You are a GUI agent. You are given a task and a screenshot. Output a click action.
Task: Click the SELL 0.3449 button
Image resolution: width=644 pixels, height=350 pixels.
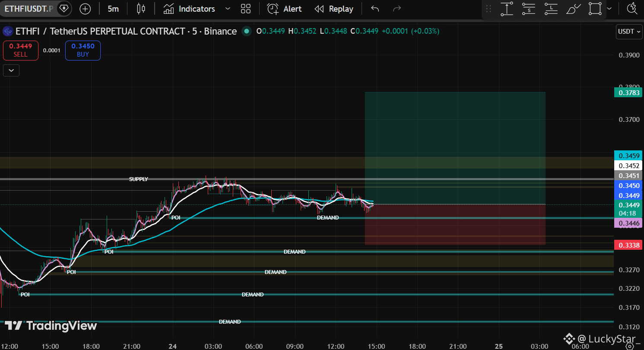(20, 51)
